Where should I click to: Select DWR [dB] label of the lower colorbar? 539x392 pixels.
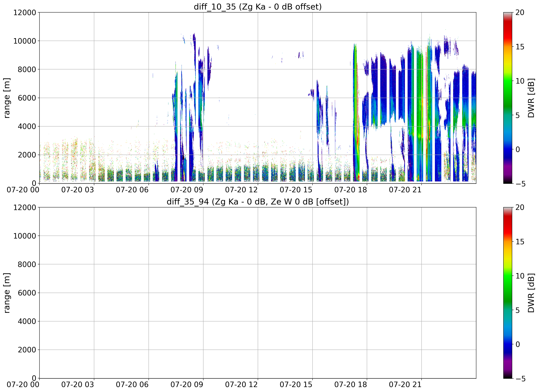click(531, 293)
